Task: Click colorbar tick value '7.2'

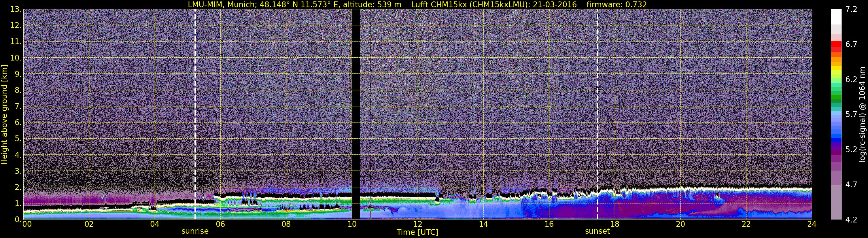Action: click(x=851, y=10)
